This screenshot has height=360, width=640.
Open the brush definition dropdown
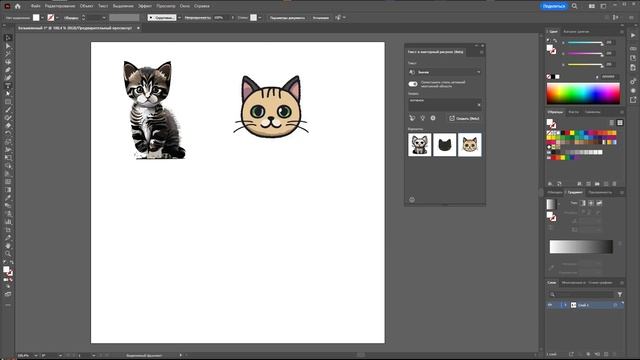coord(179,18)
